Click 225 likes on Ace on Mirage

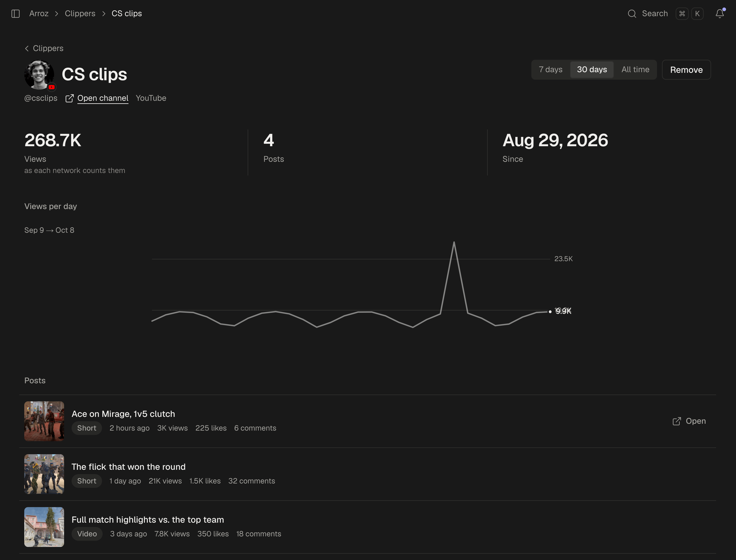click(x=211, y=428)
